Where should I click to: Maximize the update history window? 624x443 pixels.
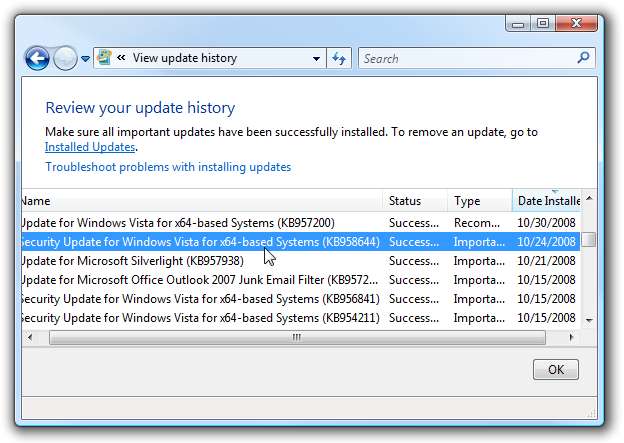point(543,23)
